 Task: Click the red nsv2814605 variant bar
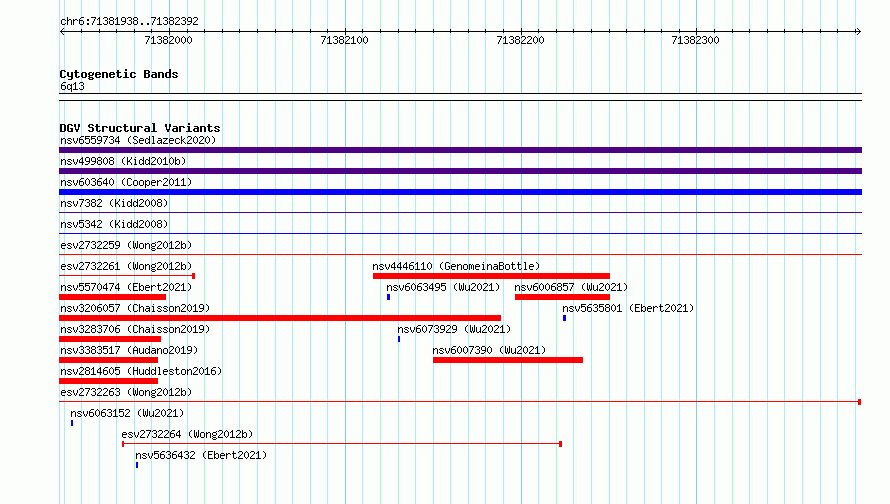click(108, 381)
